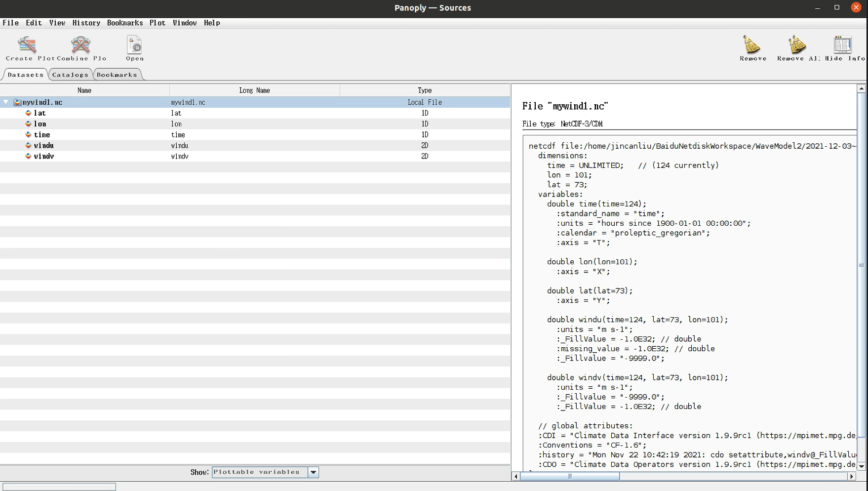
Task: Click the time variable icon
Action: tap(28, 134)
